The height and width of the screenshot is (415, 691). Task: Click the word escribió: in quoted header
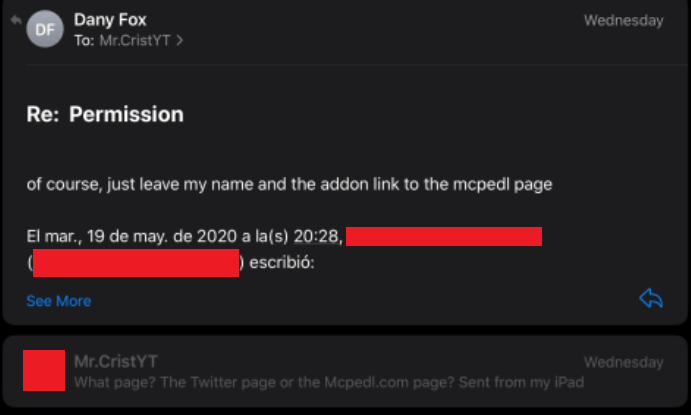(x=282, y=263)
